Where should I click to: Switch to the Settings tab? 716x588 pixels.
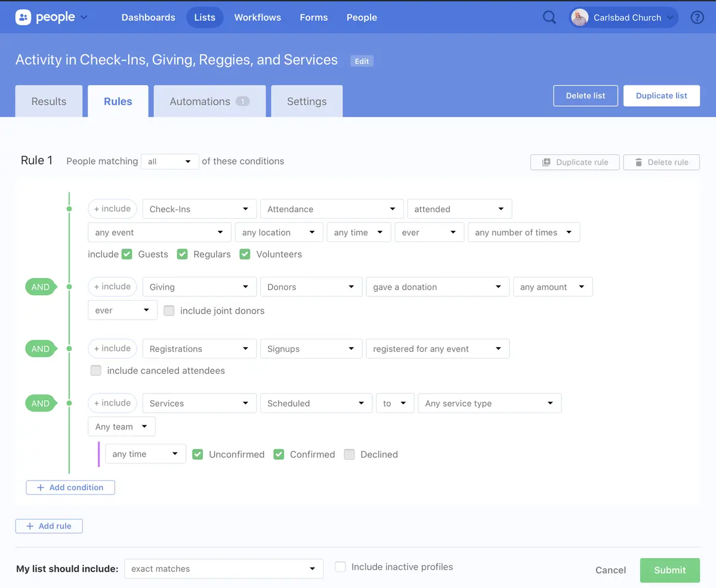[x=307, y=101]
